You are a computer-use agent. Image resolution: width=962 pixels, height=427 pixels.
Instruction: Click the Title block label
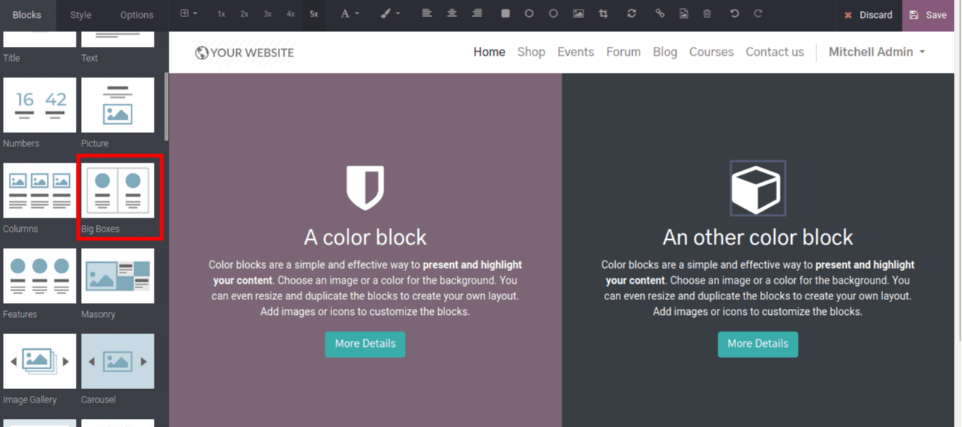pyautogui.click(x=12, y=58)
